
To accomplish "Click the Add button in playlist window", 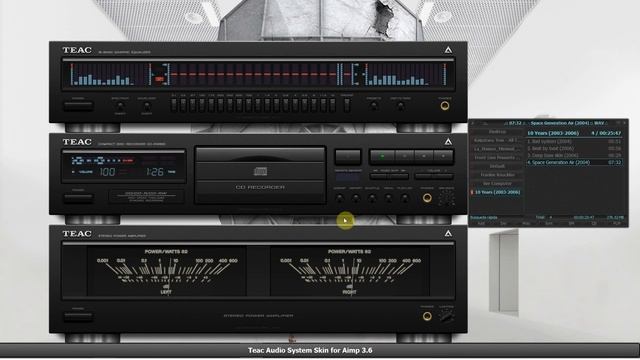I will point(481,224).
